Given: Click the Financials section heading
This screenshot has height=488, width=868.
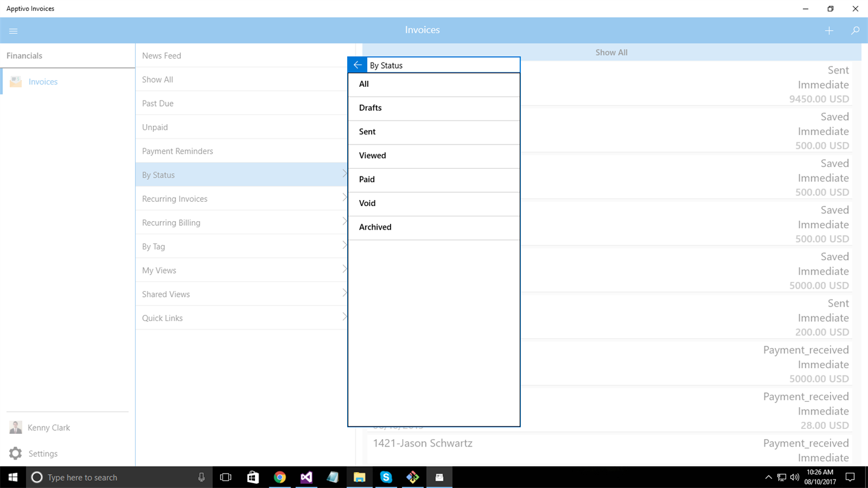Looking at the screenshot, I should [25, 55].
